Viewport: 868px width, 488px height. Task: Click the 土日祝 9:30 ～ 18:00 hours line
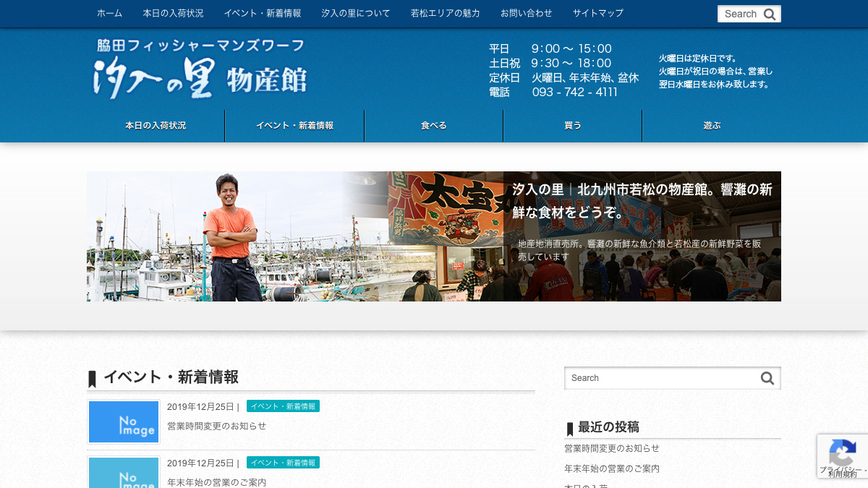[550, 63]
